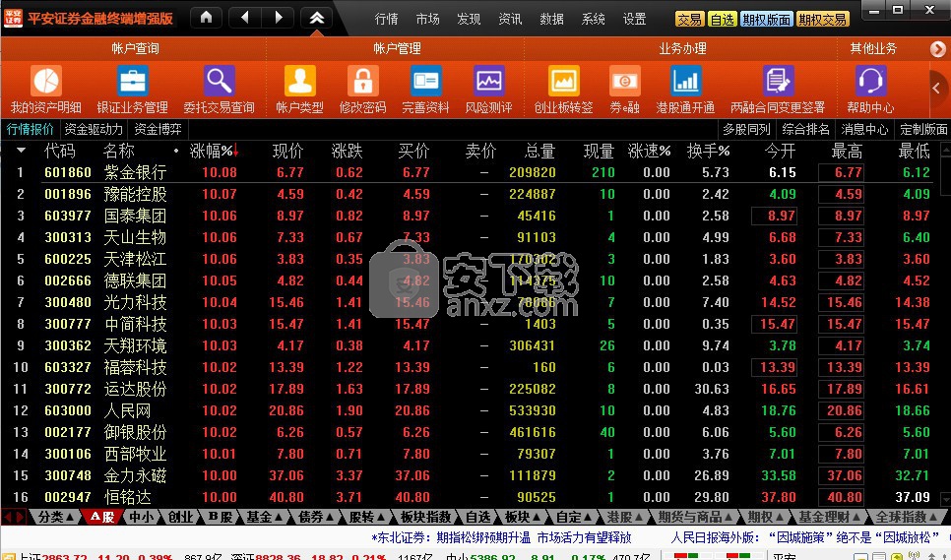Switch to A股 bottom tab
The width and height of the screenshot is (951, 560).
pyautogui.click(x=102, y=517)
